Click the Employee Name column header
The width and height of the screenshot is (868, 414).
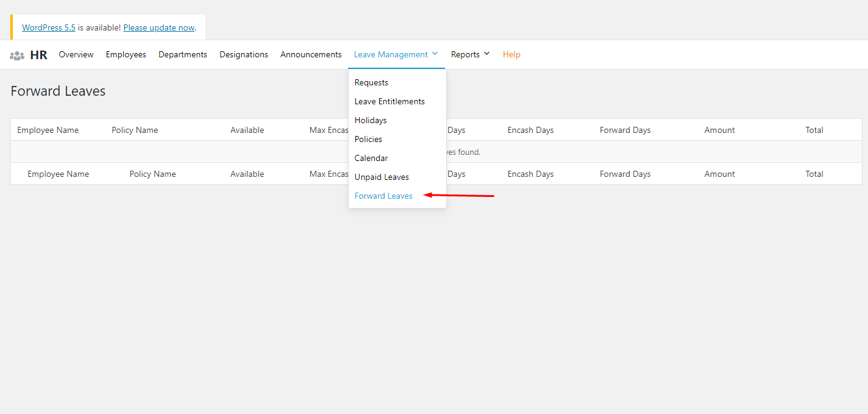point(48,130)
